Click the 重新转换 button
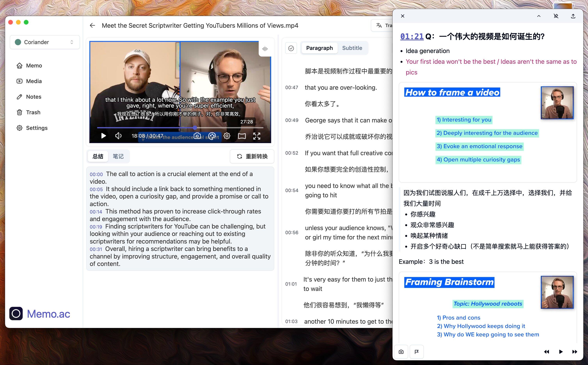 pos(252,156)
